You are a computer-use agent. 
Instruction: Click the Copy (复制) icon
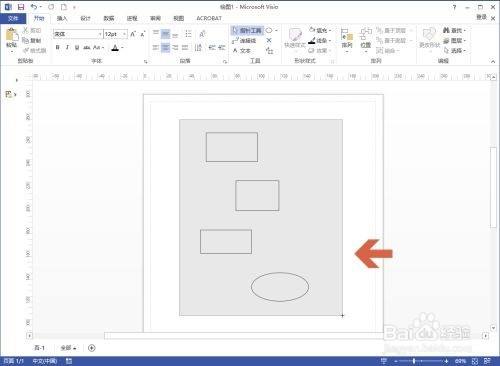25,40
